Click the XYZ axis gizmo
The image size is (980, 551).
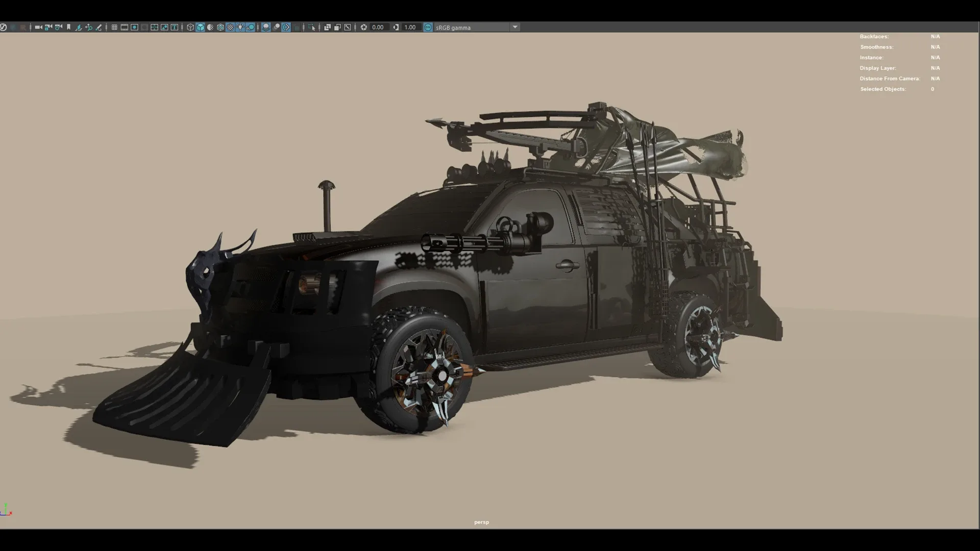(6, 510)
